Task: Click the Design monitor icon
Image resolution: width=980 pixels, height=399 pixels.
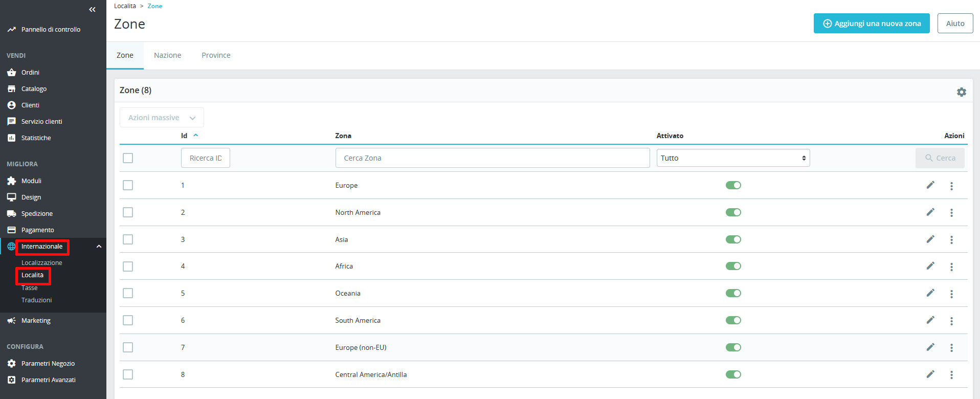Action: [x=11, y=197]
